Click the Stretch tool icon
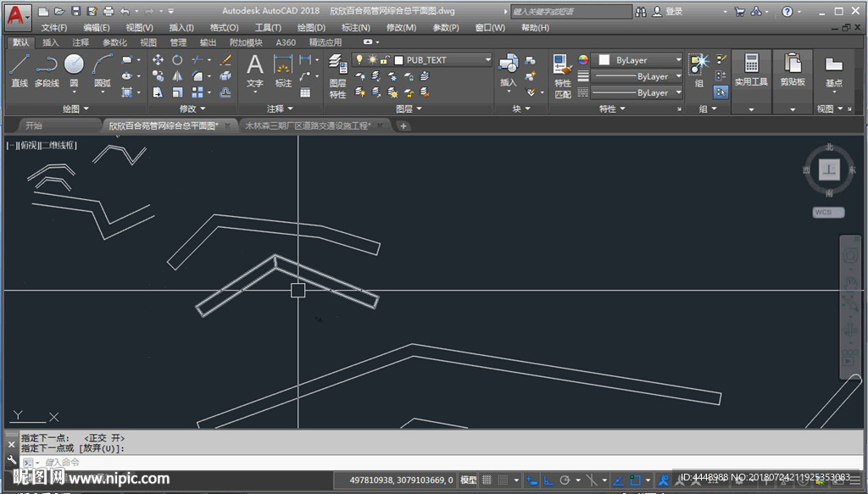This screenshot has height=494, width=868. click(158, 92)
